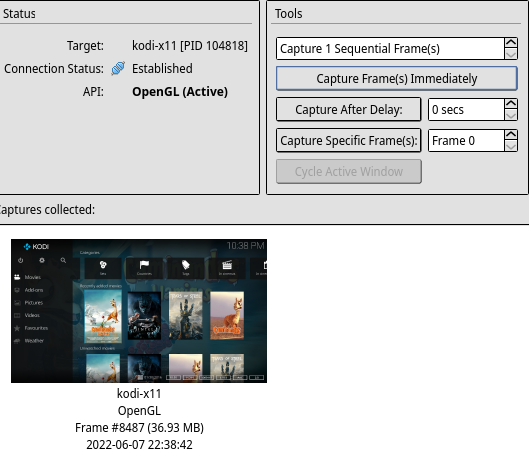Screen dimensions: 529x463
Task: Click Capture Frame(s) Immediately button
Action: click(396, 79)
